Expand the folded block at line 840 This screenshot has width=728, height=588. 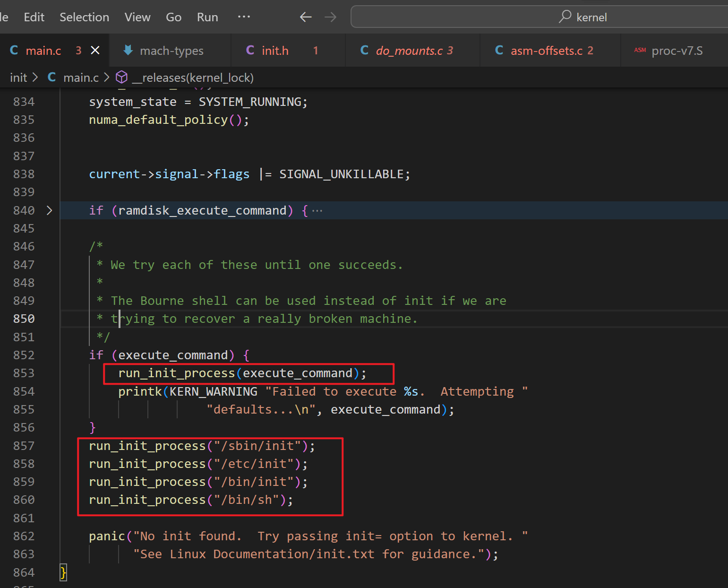pyautogui.click(x=50, y=210)
